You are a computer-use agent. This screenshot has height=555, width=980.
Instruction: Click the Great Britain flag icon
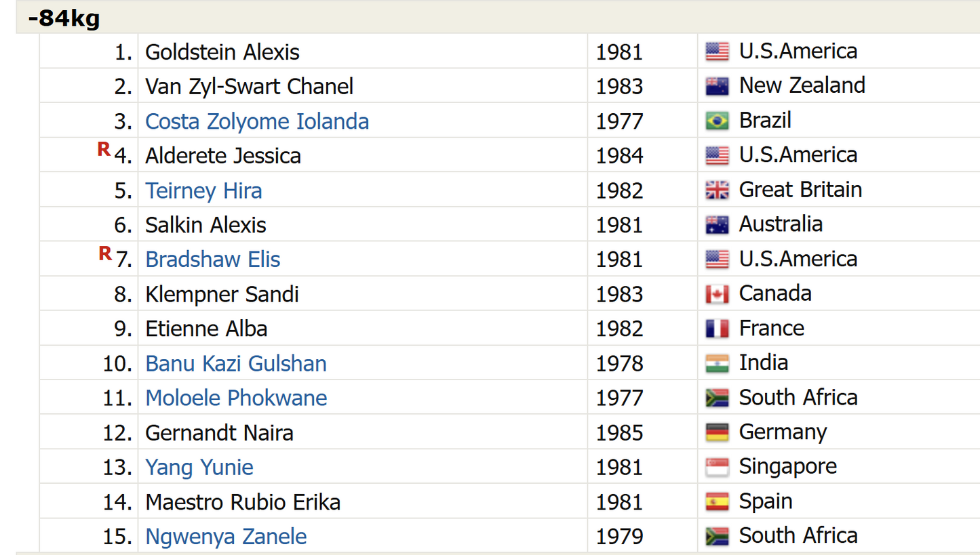click(717, 190)
